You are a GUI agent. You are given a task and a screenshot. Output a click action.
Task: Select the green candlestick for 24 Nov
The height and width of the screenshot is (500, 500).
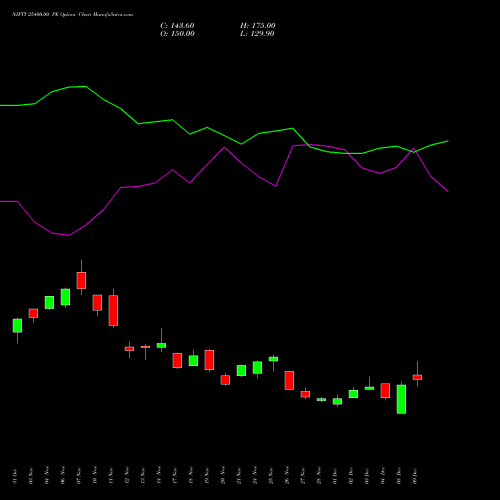257,368
